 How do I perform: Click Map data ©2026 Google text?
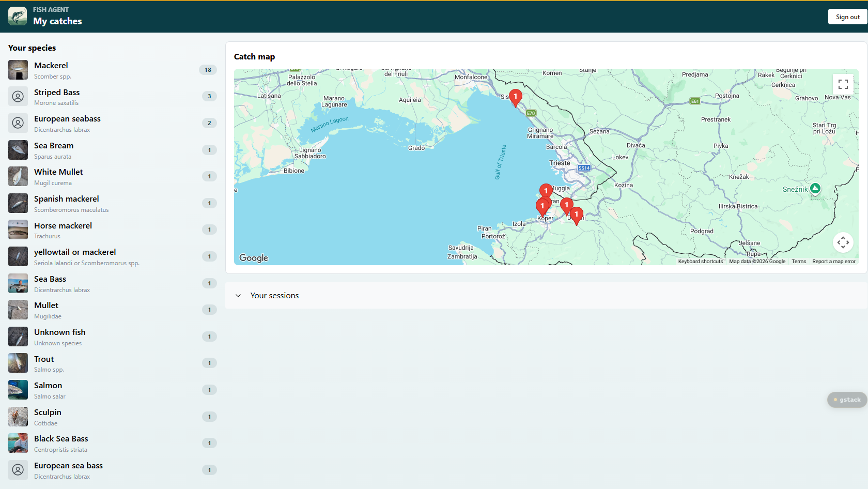(757, 262)
